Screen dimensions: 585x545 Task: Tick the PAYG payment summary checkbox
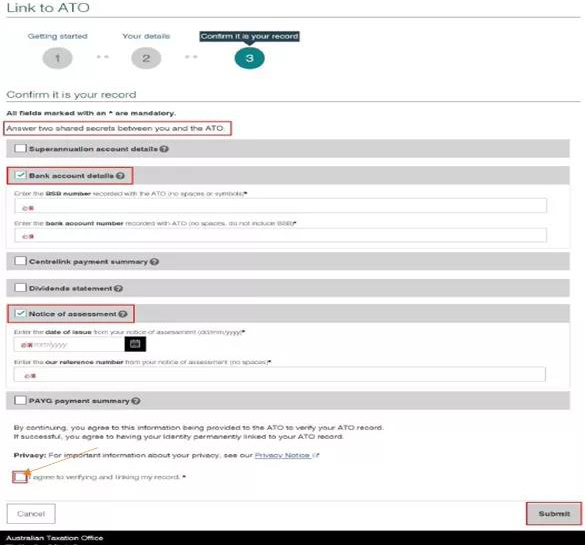20,400
